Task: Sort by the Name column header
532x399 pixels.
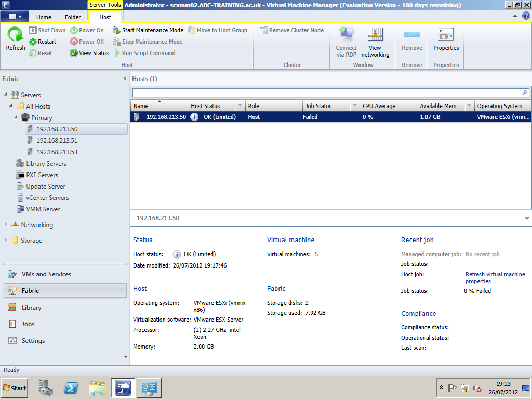Action: tap(159, 106)
